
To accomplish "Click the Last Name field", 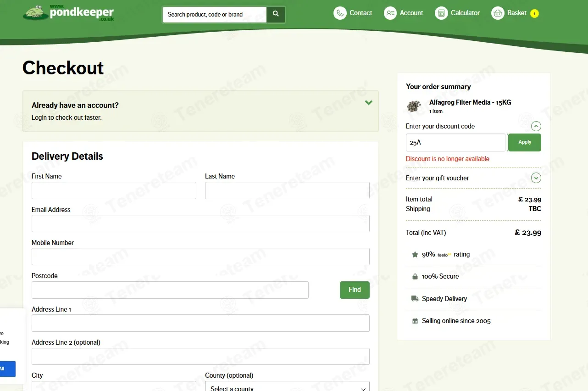I will [x=287, y=190].
